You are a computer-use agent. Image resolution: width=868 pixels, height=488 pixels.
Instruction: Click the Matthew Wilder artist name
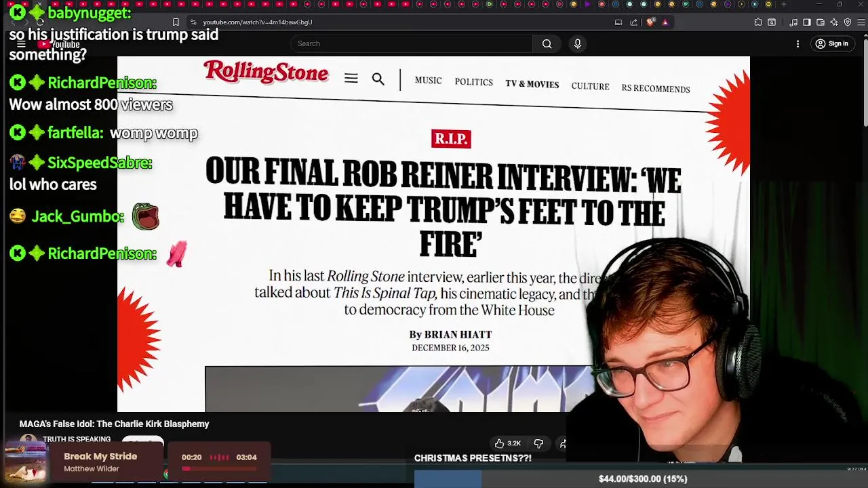coord(92,468)
